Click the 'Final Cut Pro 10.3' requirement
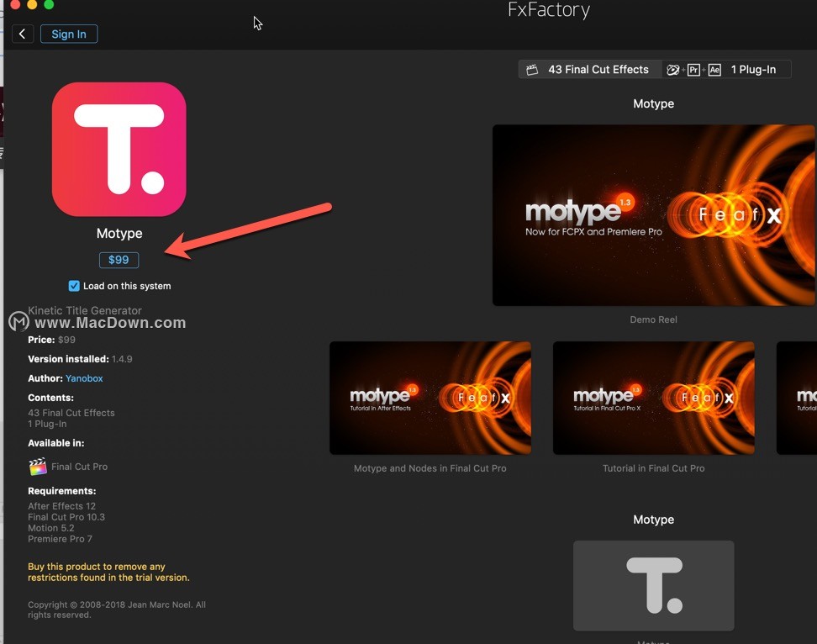Screen dimensions: 817x644 pyautogui.click(x=66, y=517)
